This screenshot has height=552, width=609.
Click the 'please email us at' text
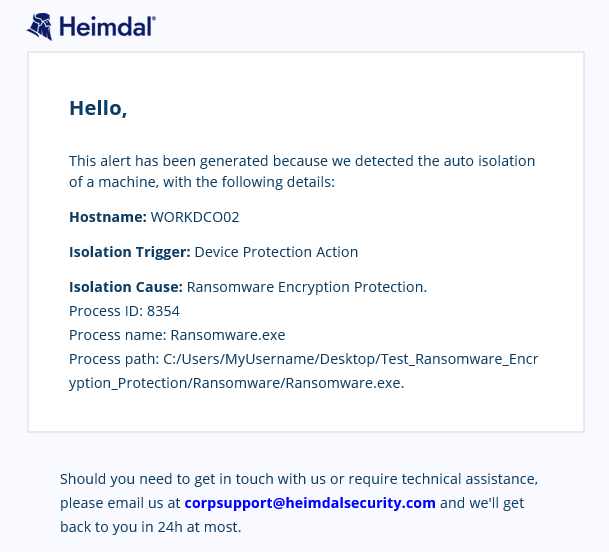click(x=120, y=503)
